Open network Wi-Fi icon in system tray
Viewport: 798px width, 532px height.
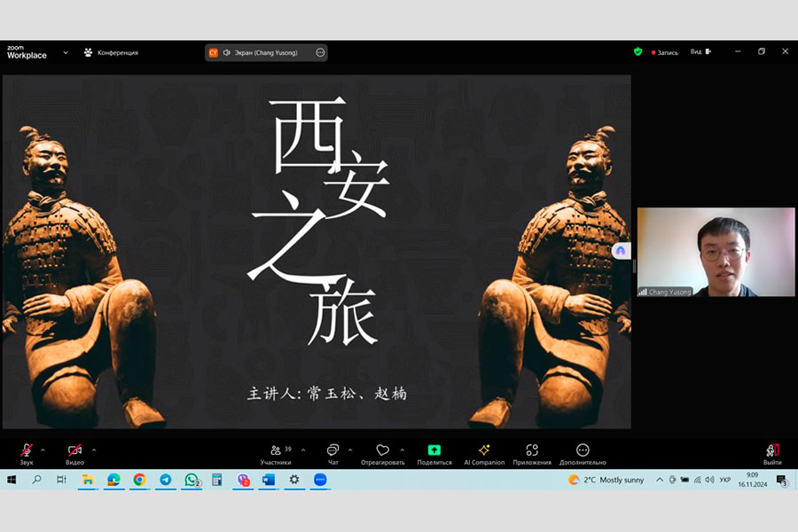click(x=697, y=480)
